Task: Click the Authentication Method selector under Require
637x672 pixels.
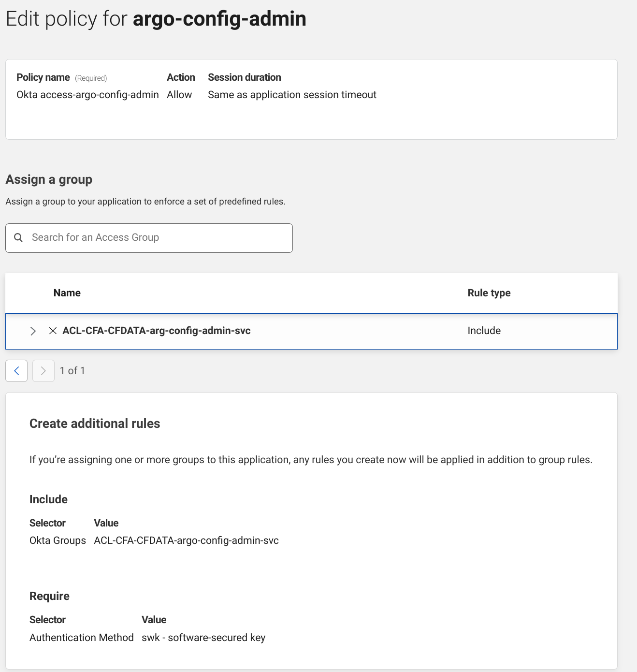Action: click(x=81, y=638)
